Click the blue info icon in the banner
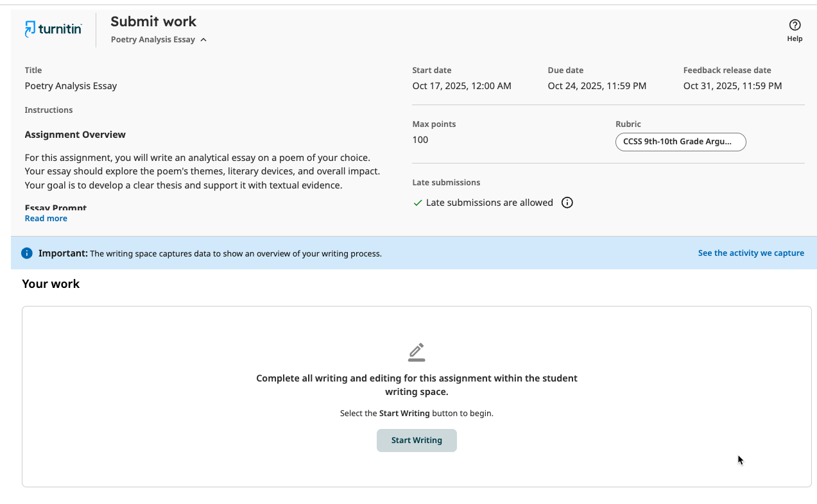This screenshot has height=504, width=817. [26, 253]
